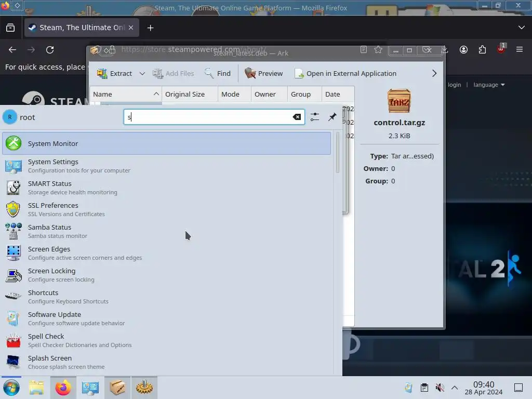Switch to Firefox in taskbar
Image resolution: width=532 pixels, height=399 pixels.
coord(63,388)
